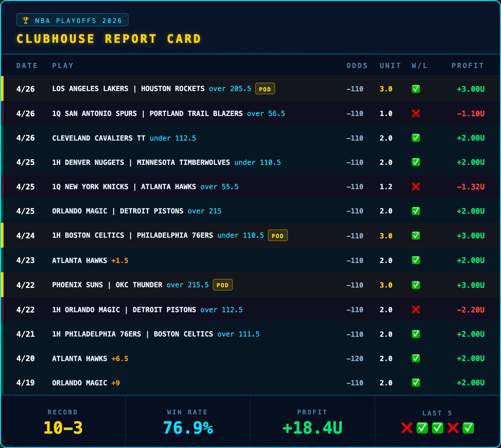Select the red X for 1H Magic | Pistons over 112.5
This screenshot has height=448, width=501.
pos(416,310)
